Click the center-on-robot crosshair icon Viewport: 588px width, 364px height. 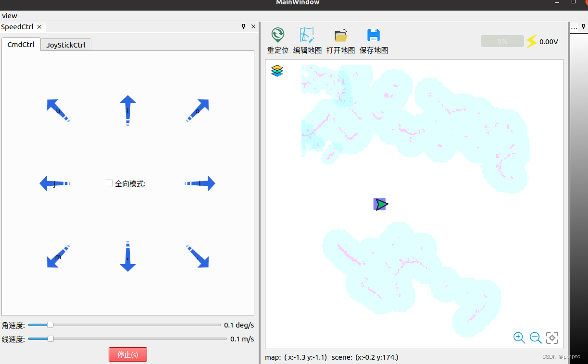552,338
